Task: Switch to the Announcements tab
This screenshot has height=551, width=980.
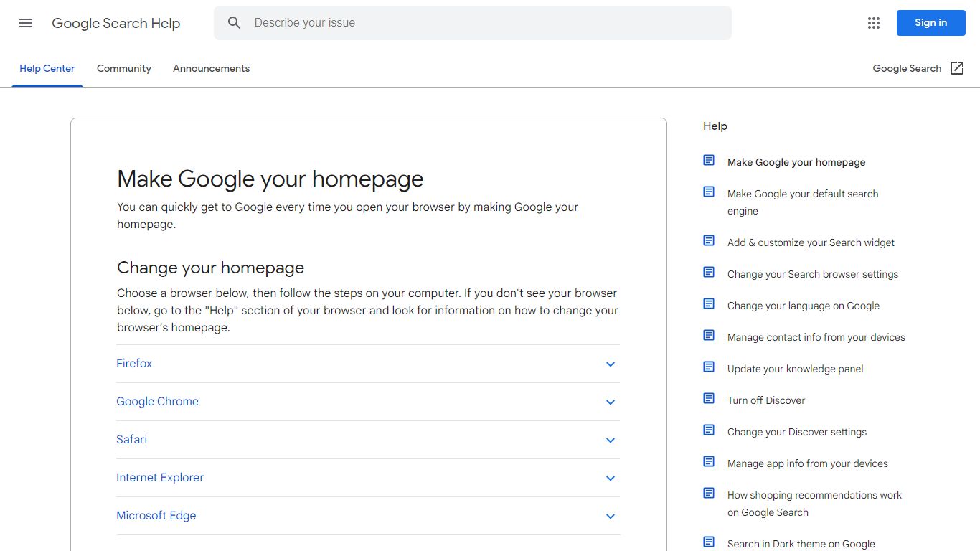Action: pos(212,69)
